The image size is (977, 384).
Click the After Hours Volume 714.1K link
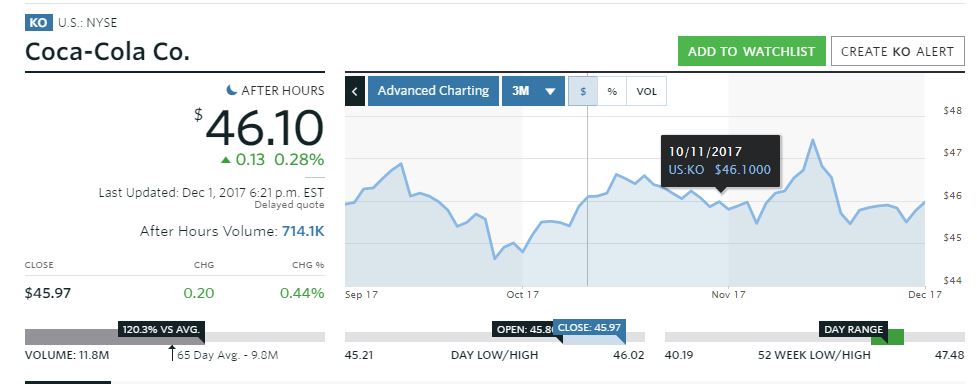303,231
